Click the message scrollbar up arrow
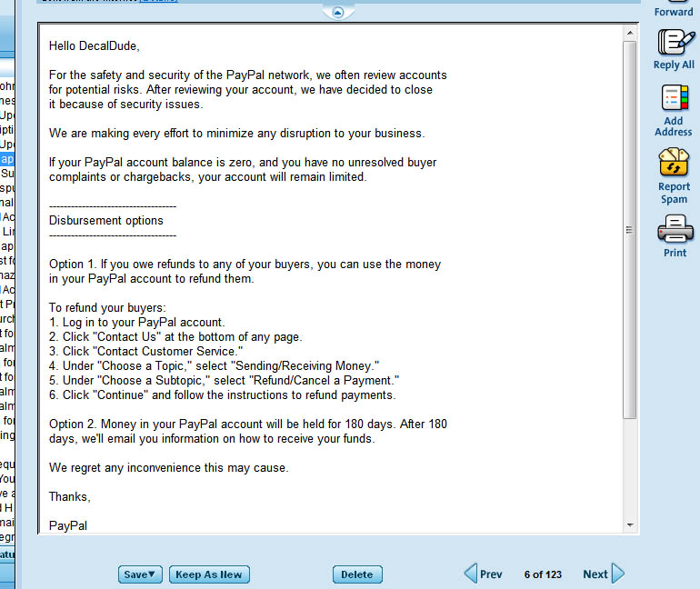The height and width of the screenshot is (589, 700). 630,33
